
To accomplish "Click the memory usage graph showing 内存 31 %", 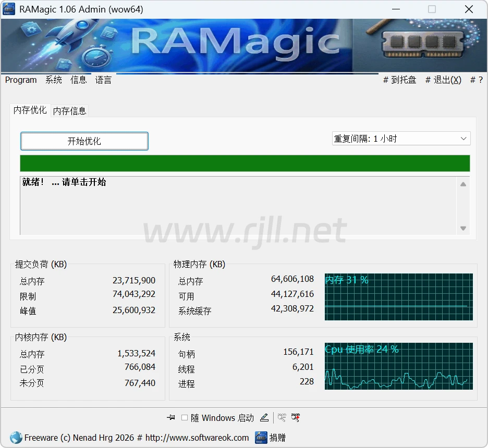I will [398, 297].
